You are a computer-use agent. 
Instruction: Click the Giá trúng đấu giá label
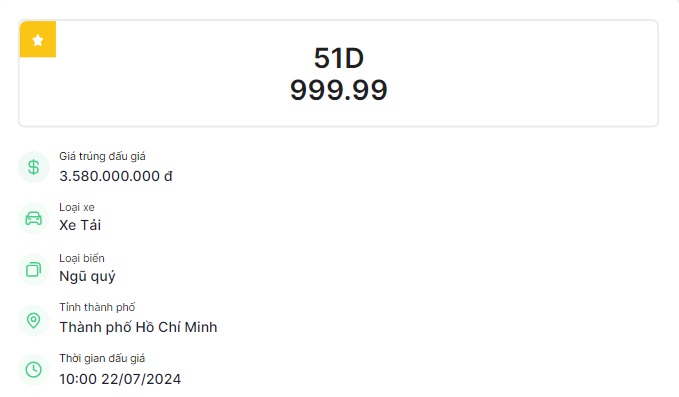click(x=102, y=156)
